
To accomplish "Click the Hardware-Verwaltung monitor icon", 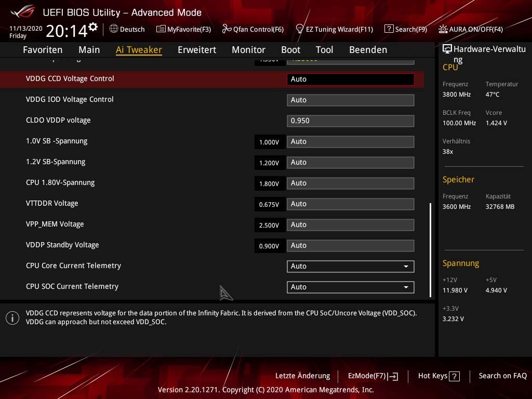I will click(447, 49).
